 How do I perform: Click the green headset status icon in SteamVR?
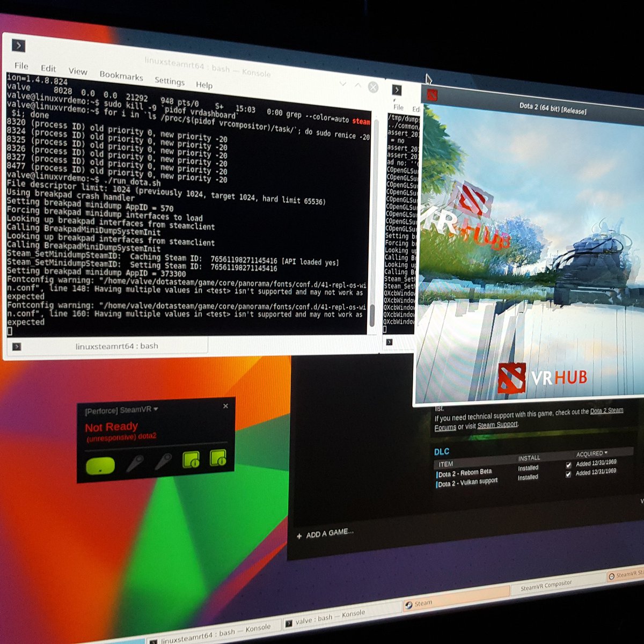pos(100,466)
